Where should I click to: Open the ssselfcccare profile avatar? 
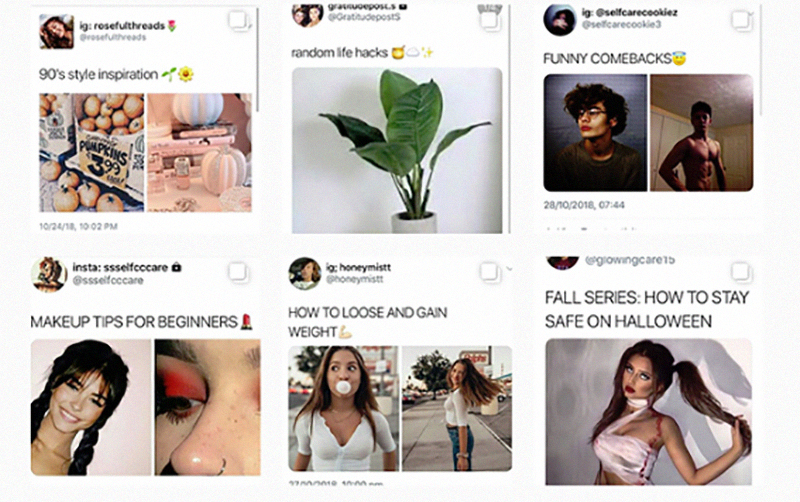tap(48, 274)
